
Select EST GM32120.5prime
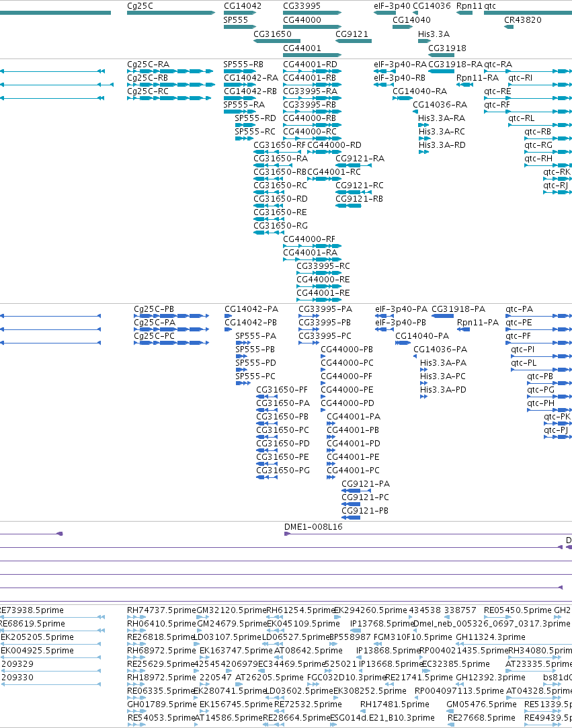(x=232, y=610)
